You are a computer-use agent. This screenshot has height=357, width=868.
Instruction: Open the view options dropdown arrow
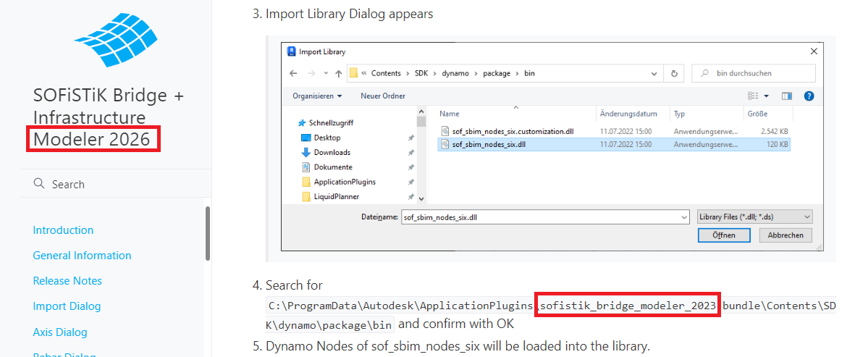coord(766,96)
